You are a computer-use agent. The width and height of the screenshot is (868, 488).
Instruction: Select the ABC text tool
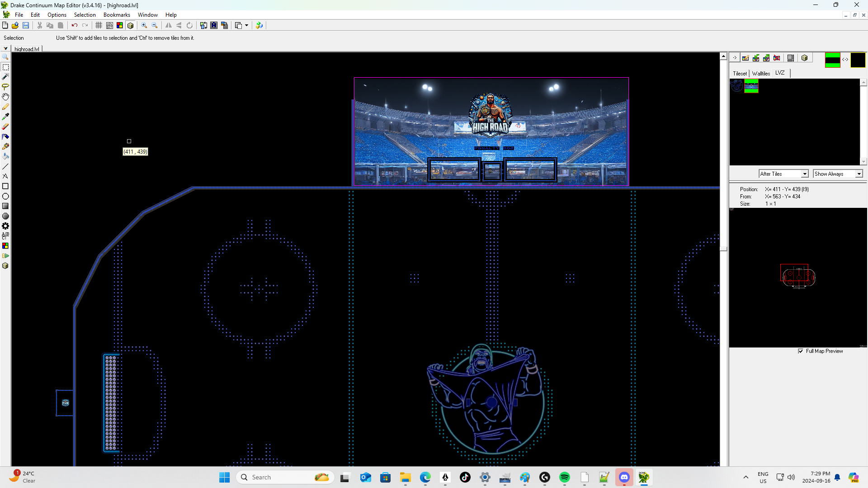(x=5, y=236)
